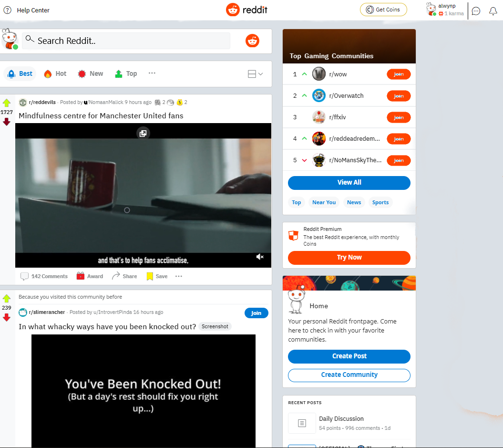Join the r/Overwatch community
This screenshot has width=503, height=448.
coord(399,96)
